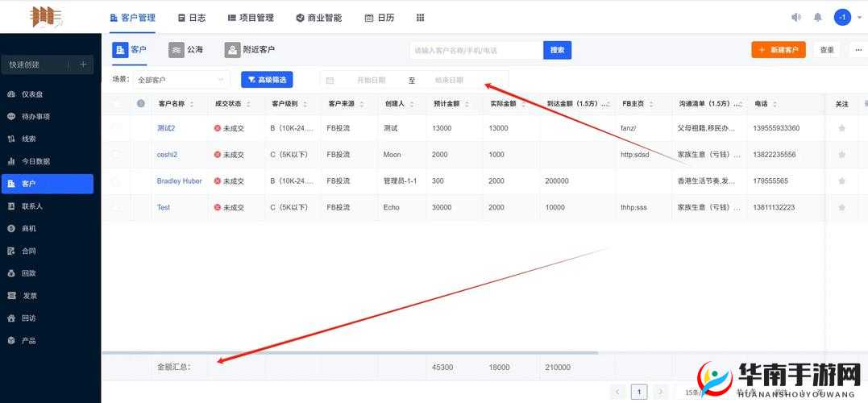Switch to 项目管理 top navigation tab
The image size is (868, 403).
pos(251,18)
